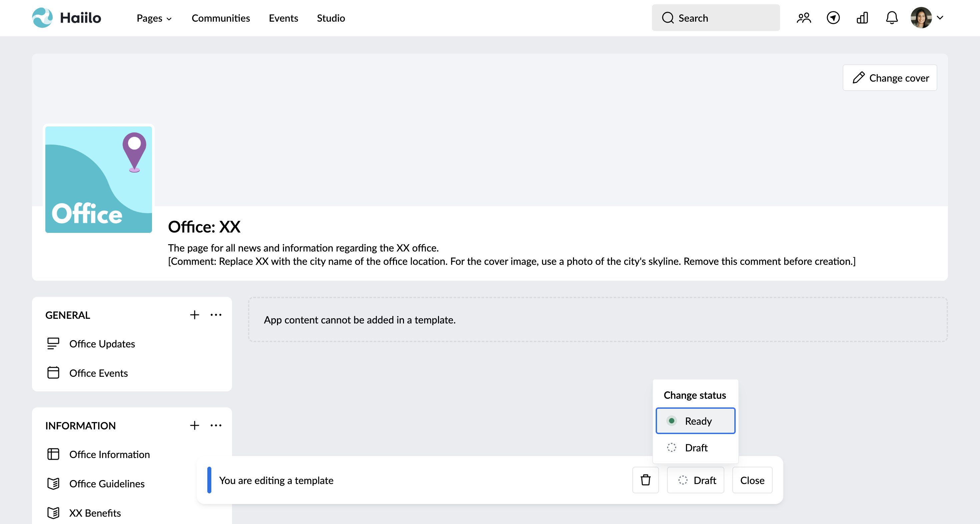This screenshot has height=524, width=980.
Task: Open Office Events via its calendar icon
Action: [53, 373]
